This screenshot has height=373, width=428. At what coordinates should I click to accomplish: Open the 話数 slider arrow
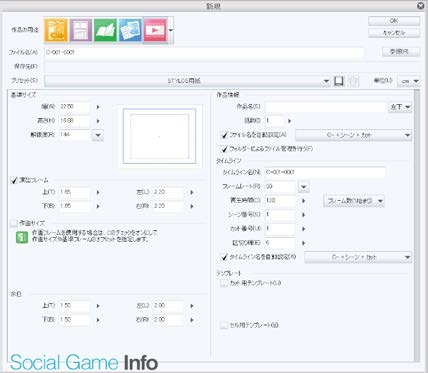[x=289, y=121]
